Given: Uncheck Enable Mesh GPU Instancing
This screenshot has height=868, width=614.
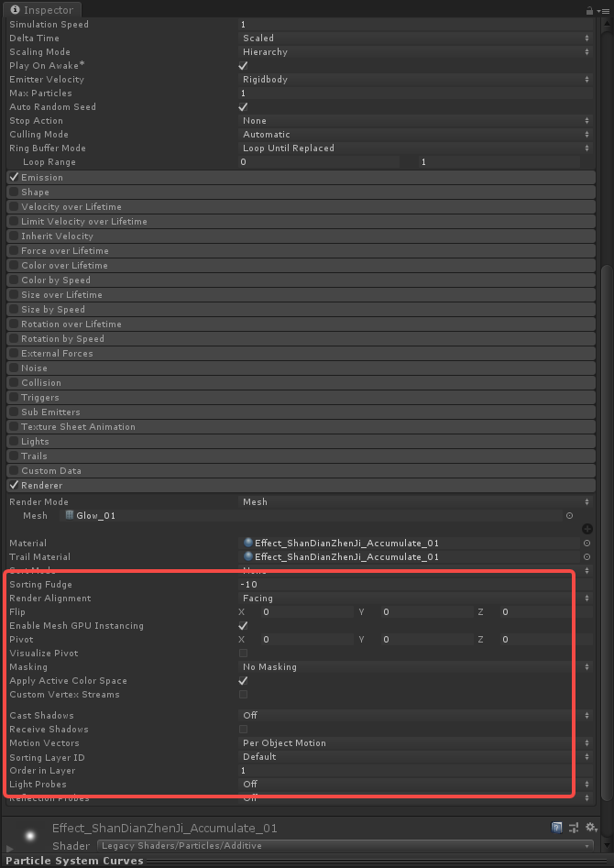Looking at the screenshot, I should (244, 626).
